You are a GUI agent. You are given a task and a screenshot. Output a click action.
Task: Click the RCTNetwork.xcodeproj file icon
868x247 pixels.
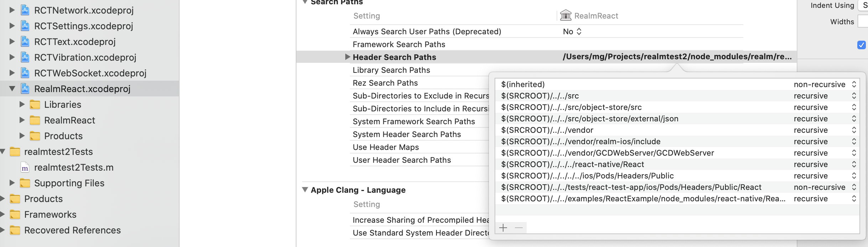pyautogui.click(x=25, y=10)
